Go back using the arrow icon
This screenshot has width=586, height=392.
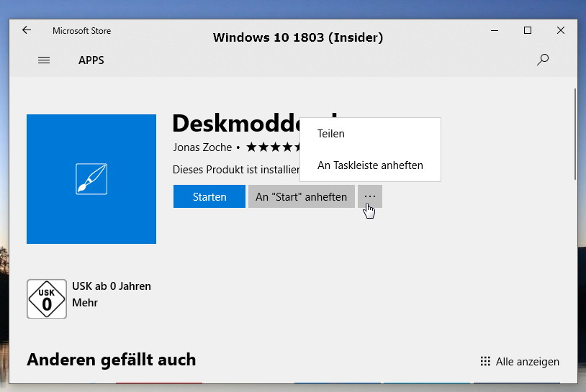[x=27, y=30]
